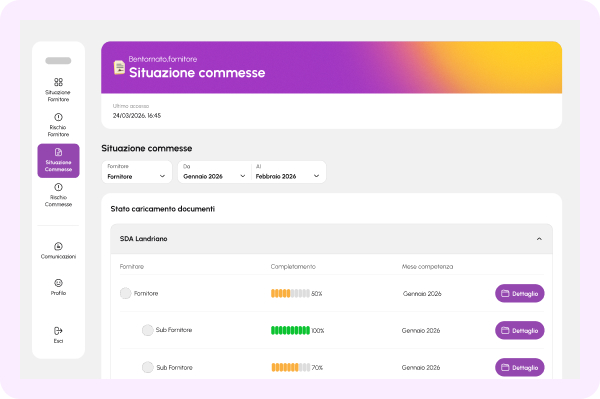Click the avatar of the 70% Sub Fornitore

pos(147,367)
